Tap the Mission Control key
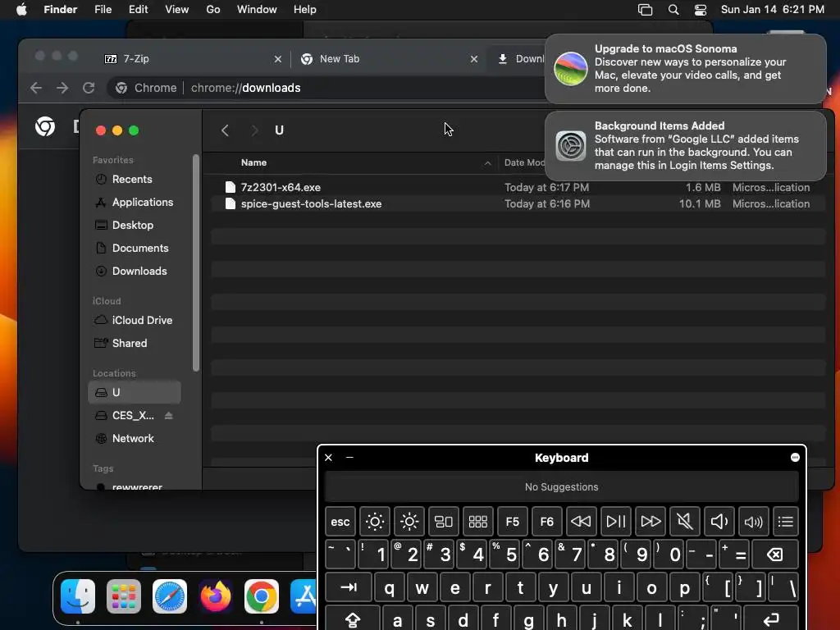 pyautogui.click(x=444, y=521)
